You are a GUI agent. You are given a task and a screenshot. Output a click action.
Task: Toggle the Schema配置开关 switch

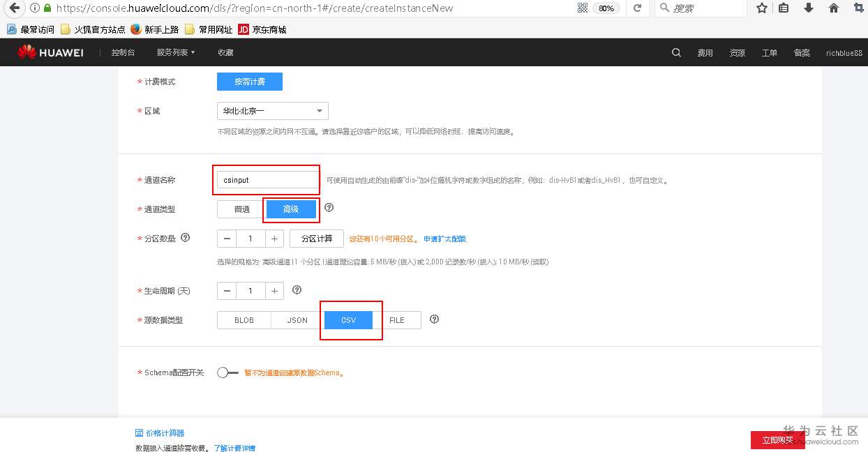225,373
